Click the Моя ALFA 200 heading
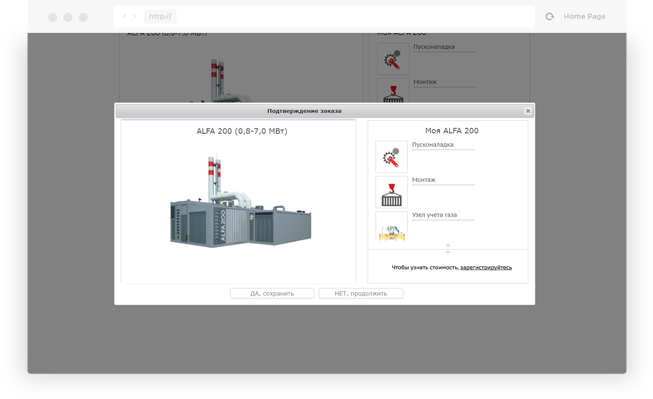Screen dimensions: 653x399 click(x=452, y=131)
